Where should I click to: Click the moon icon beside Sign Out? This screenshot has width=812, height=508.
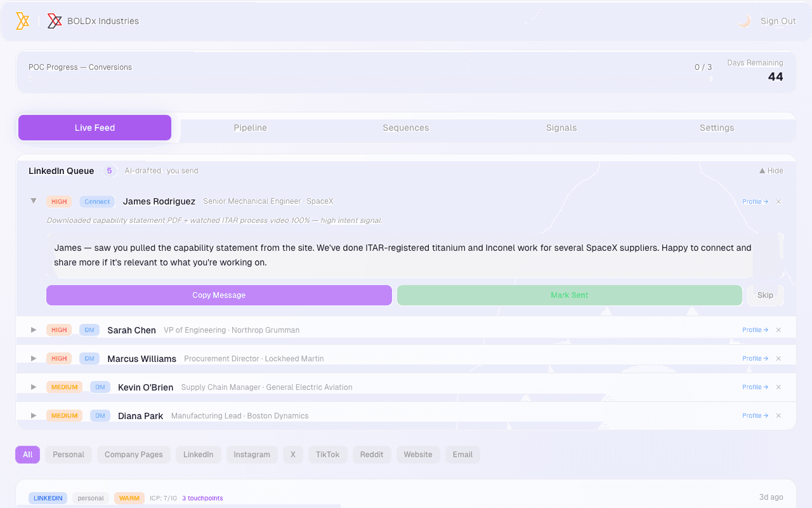[x=743, y=20]
